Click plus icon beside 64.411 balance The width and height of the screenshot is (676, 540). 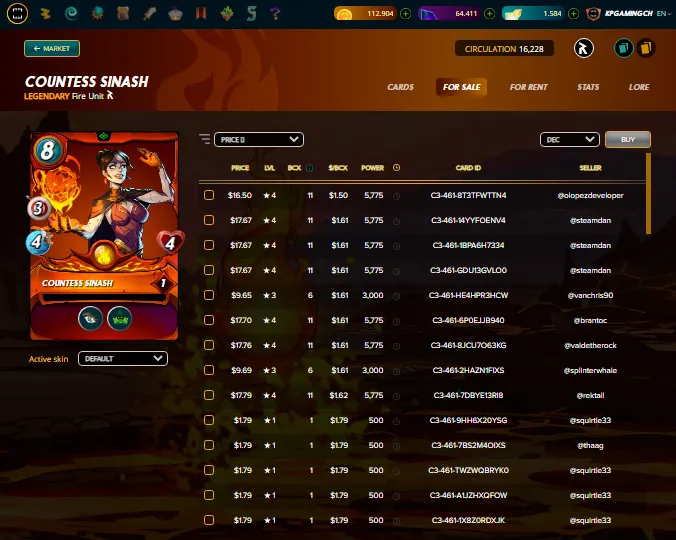point(489,14)
